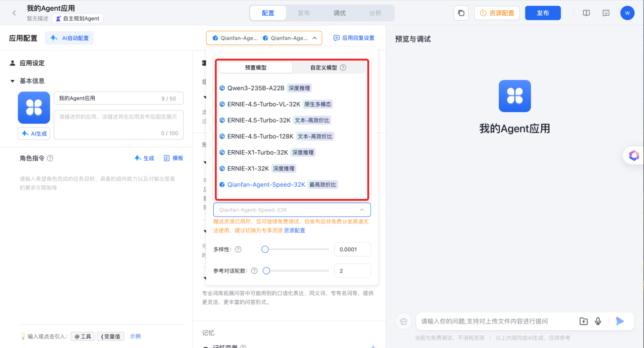Click the application name input field
Screen dimensions: 644x348
[x=119, y=98]
